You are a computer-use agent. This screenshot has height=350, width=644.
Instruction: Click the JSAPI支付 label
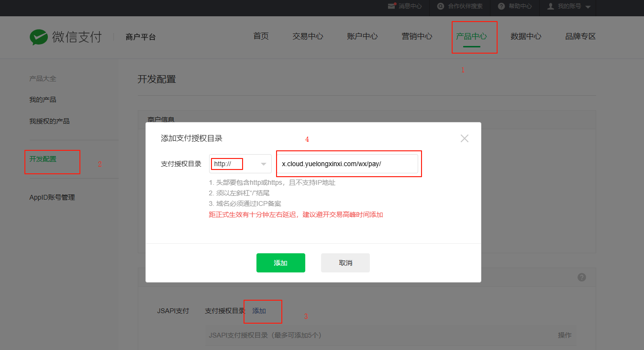[173, 311]
